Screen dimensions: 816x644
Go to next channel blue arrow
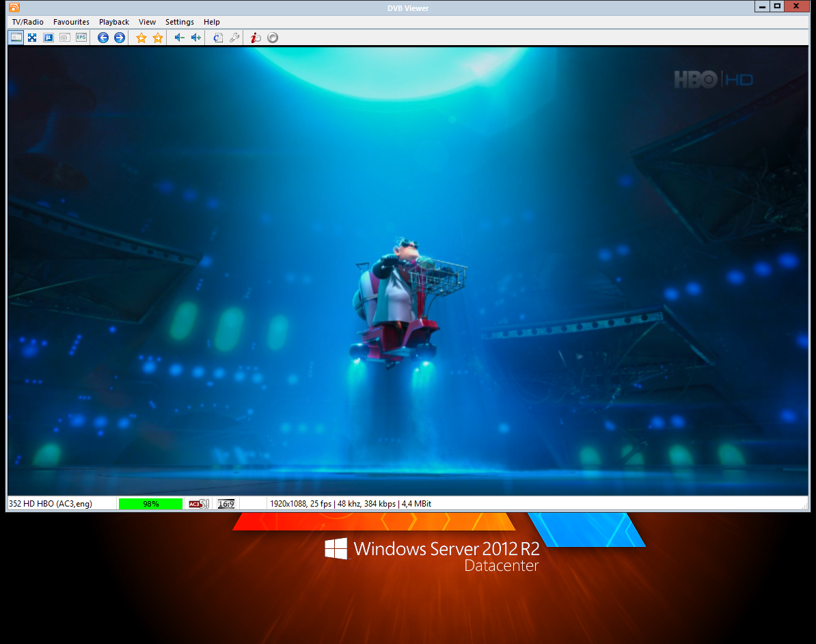pyautogui.click(x=119, y=38)
